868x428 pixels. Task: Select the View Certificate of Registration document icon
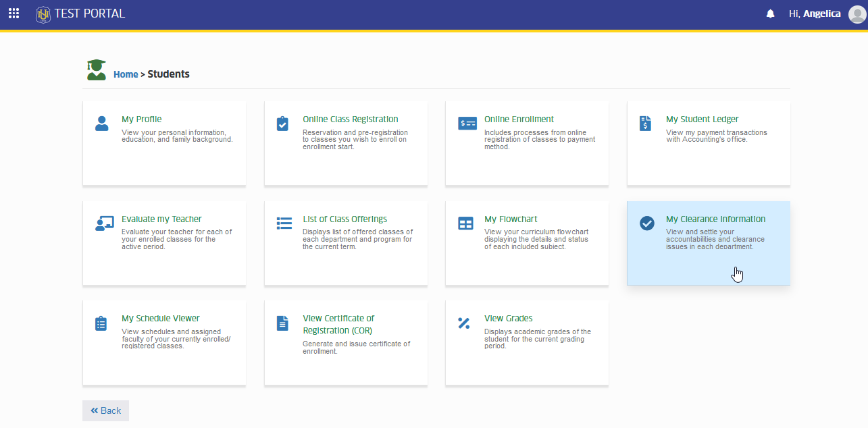(x=283, y=323)
